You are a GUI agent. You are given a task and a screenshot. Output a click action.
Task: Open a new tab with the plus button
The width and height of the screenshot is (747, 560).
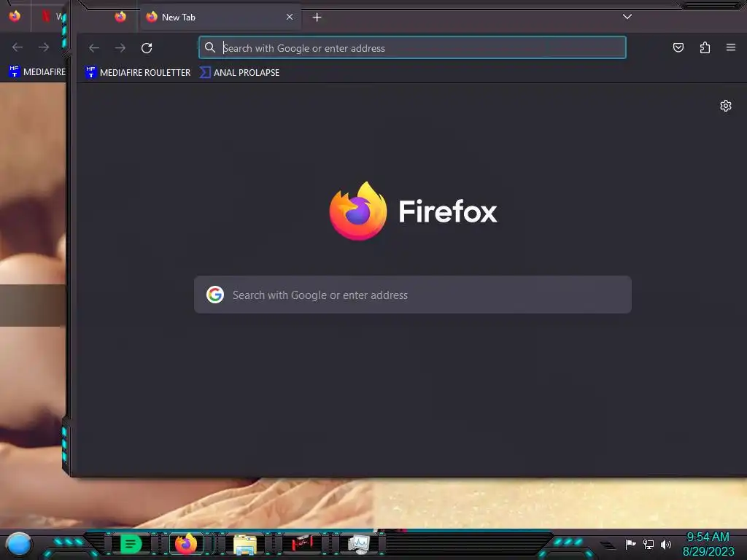coord(317,17)
